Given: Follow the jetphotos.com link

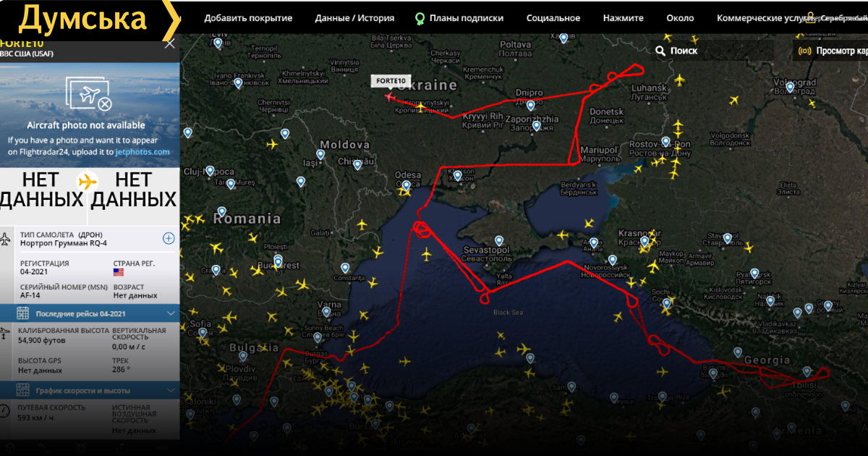Looking at the screenshot, I should (143, 152).
